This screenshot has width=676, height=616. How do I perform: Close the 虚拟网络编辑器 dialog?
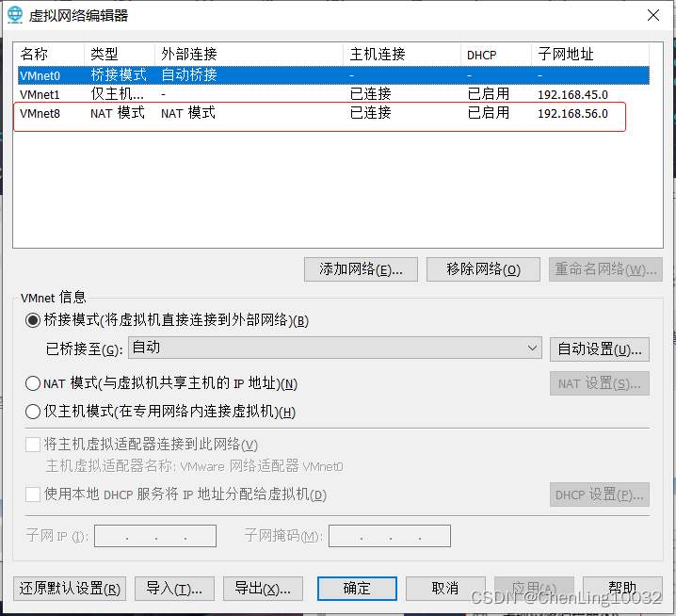pos(652,15)
